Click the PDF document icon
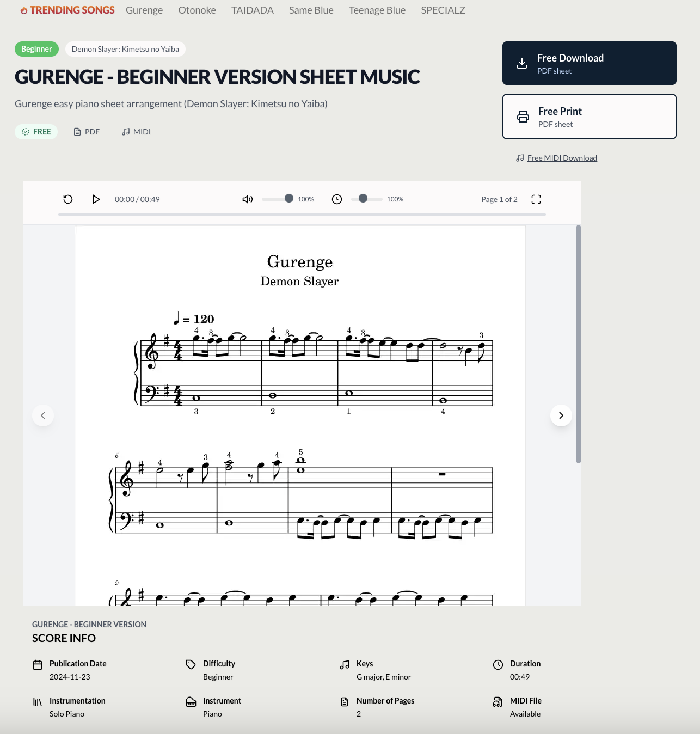This screenshot has height=734, width=700. [x=77, y=132]
